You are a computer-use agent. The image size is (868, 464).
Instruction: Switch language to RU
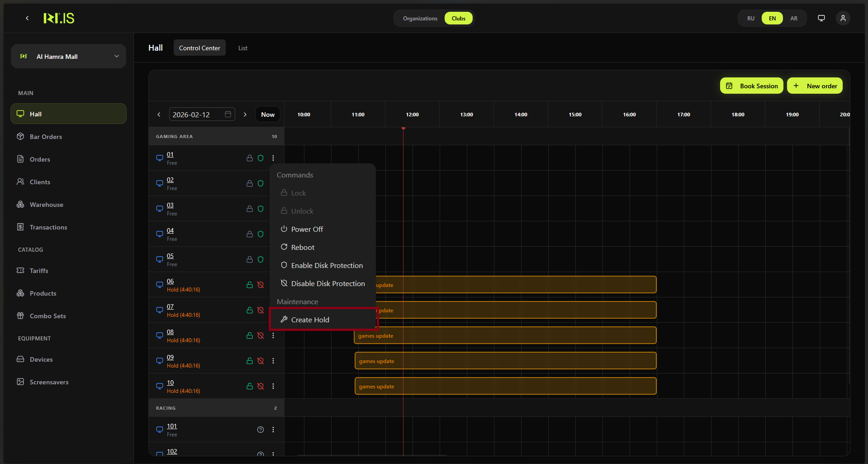click(x=751, y=19)
